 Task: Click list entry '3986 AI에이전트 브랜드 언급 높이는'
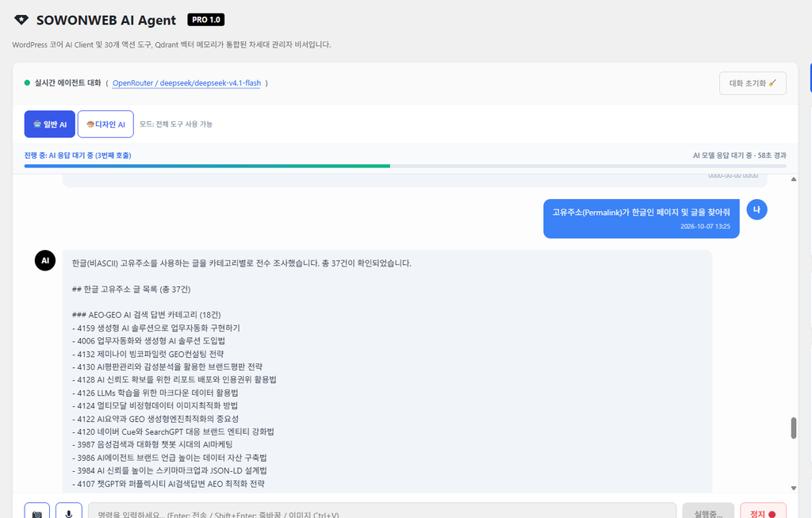[170, 458]
